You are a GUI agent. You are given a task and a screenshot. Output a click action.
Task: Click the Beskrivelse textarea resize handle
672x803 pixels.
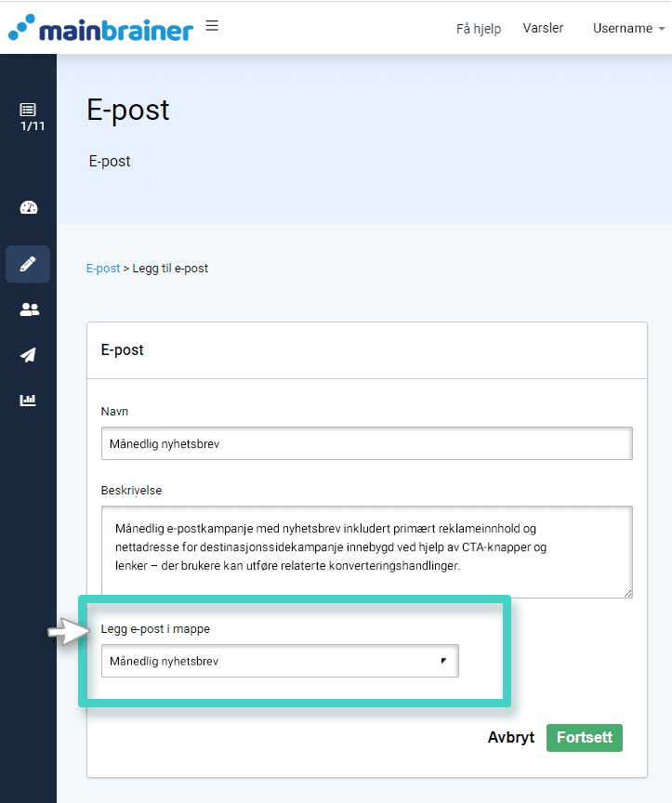(x=627, y=592)
